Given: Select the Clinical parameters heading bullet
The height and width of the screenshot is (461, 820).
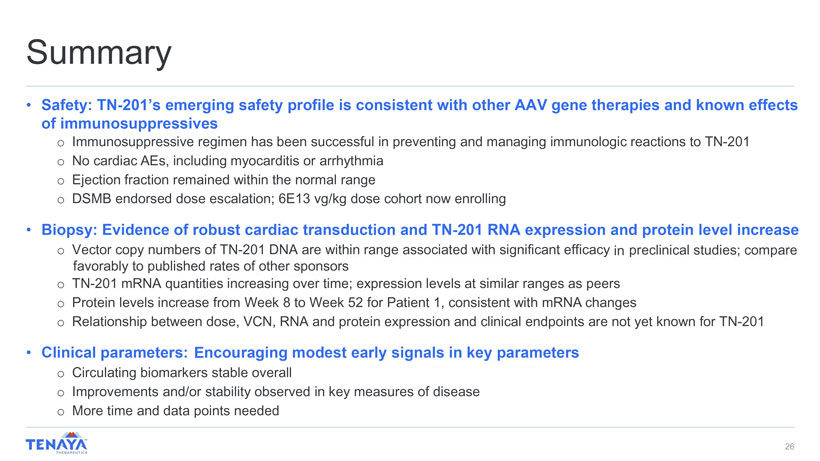Looking at the screenshot, I should pos(309,352).
